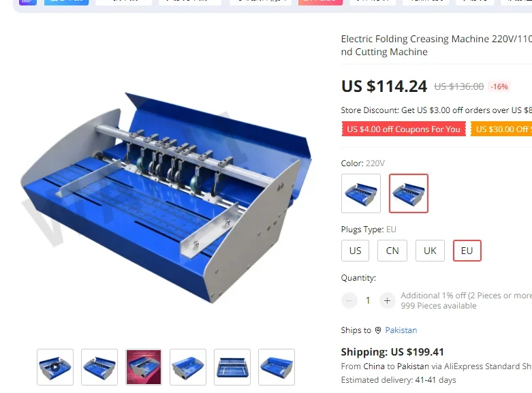Open the Pakistan ship-to destination link
The image size is (532, 393).
pyautogui.click(x=401, y=330)
